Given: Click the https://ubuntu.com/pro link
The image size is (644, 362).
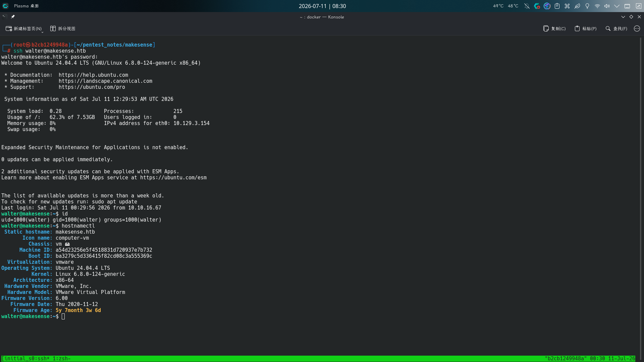Looking at the screenshot, I should (x=92, y=87).
